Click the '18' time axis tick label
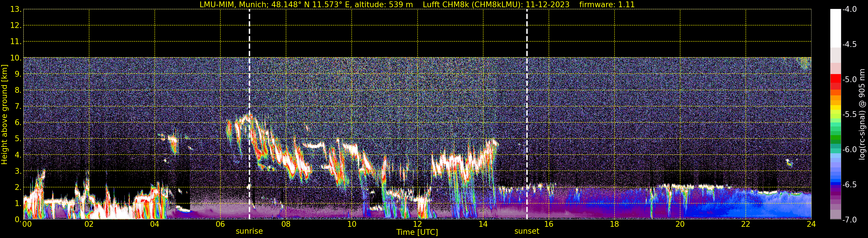Image resolution: width=868 pixels, height=238 pixels. coord(615,224)
